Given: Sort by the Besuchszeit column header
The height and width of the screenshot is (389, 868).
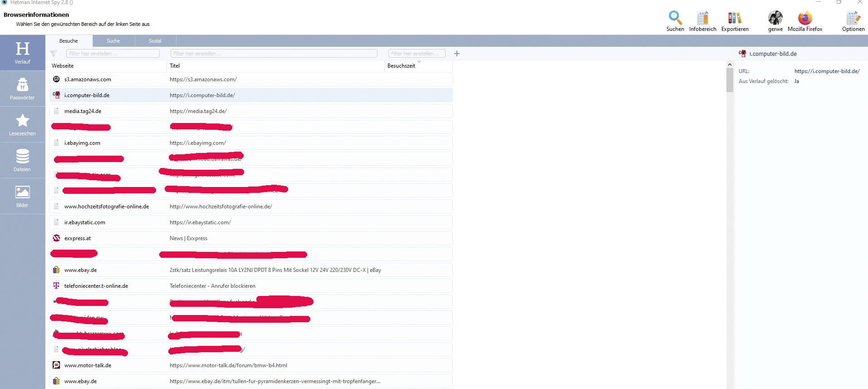Looking at the screenshot, I should 418,66.
